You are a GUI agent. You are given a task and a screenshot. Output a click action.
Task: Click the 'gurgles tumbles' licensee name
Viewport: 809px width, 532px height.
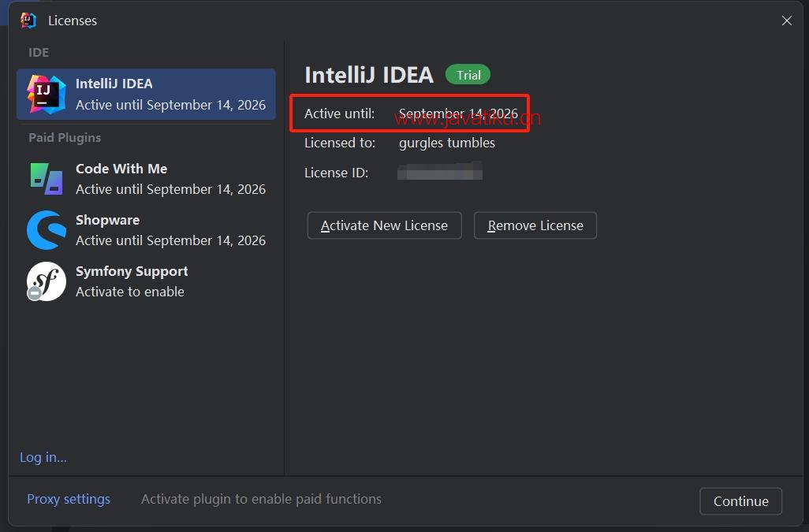pos(447,143)
